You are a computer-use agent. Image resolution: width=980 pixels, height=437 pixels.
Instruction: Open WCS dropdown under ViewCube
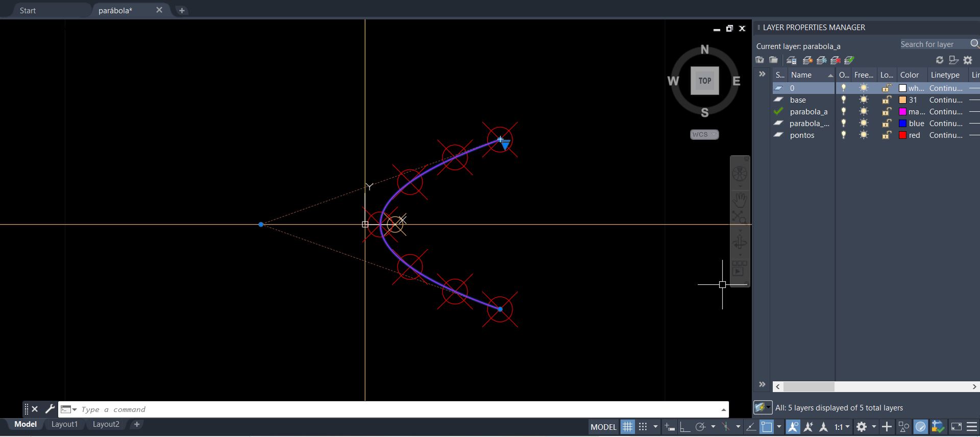point(704,134)
